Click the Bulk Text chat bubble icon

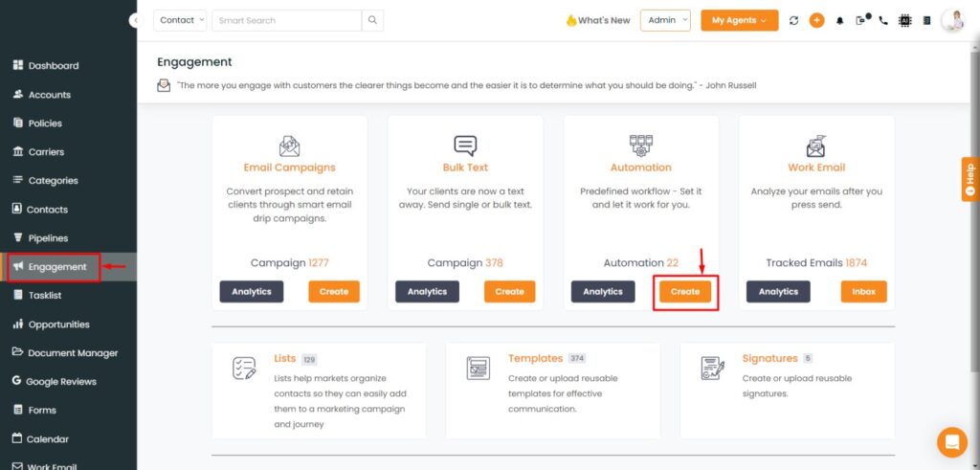point(465,145)
